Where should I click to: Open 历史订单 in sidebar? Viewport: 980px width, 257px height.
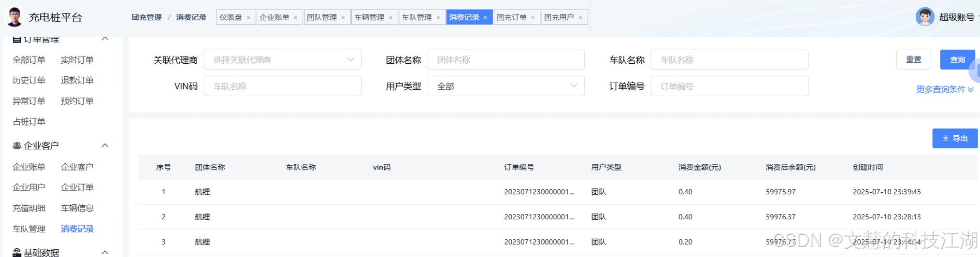pos(29,80)
